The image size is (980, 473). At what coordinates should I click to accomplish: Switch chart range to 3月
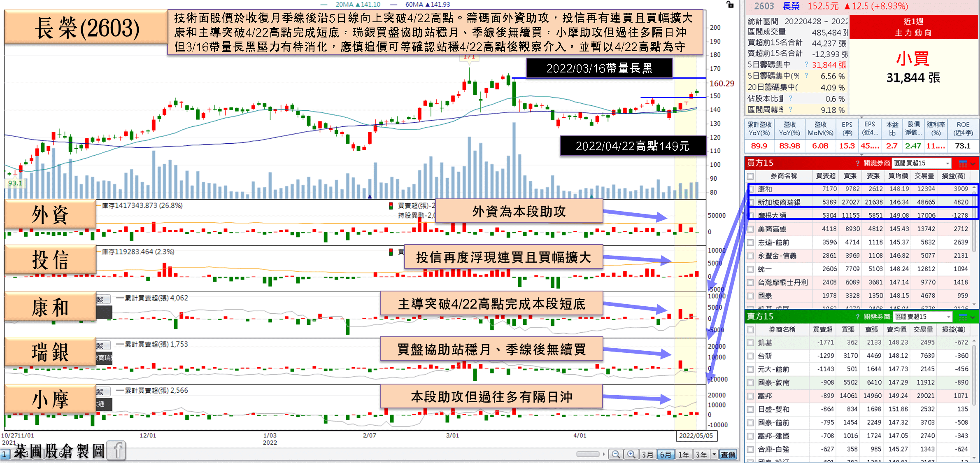pyautogui.click(x=647, y=454)
